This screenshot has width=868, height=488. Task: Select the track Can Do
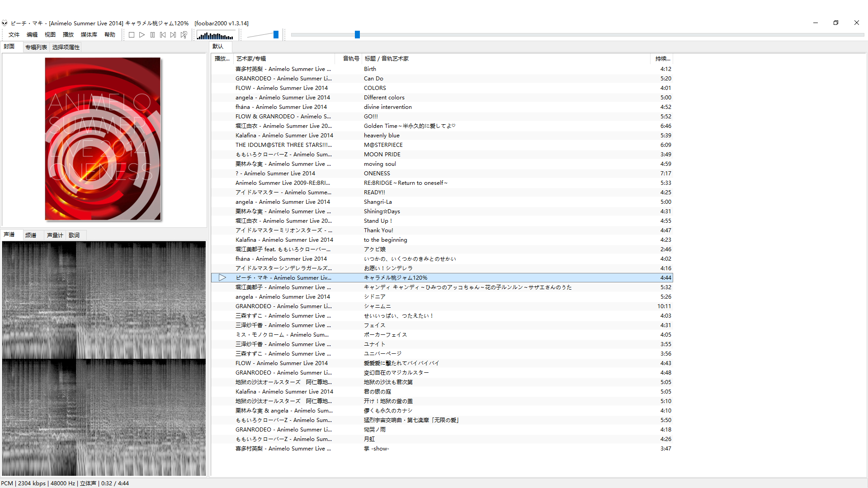442,79
